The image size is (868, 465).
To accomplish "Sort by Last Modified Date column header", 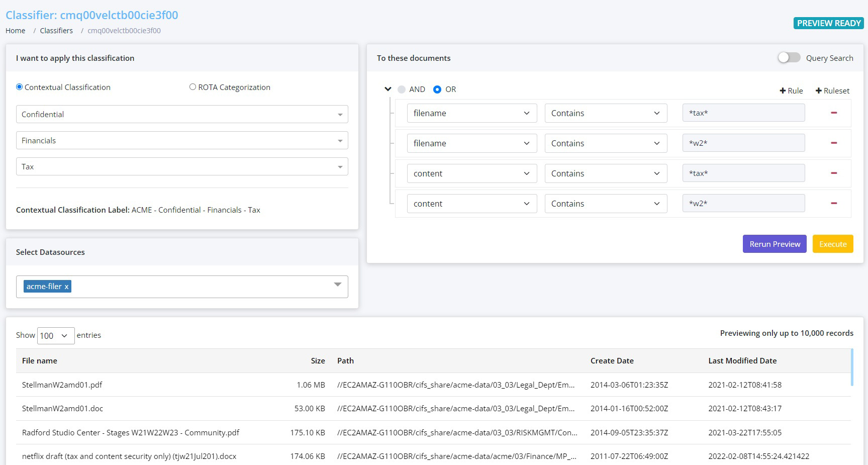I will click(742, 360).
